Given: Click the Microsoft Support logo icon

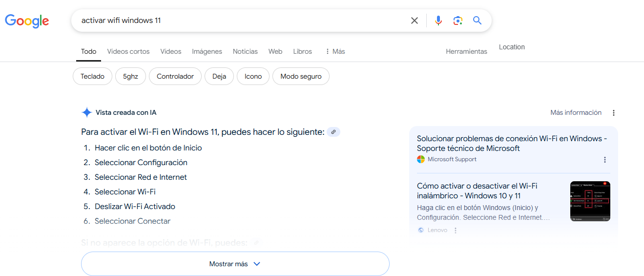Looking at the screenshot, I should [421, 159].
